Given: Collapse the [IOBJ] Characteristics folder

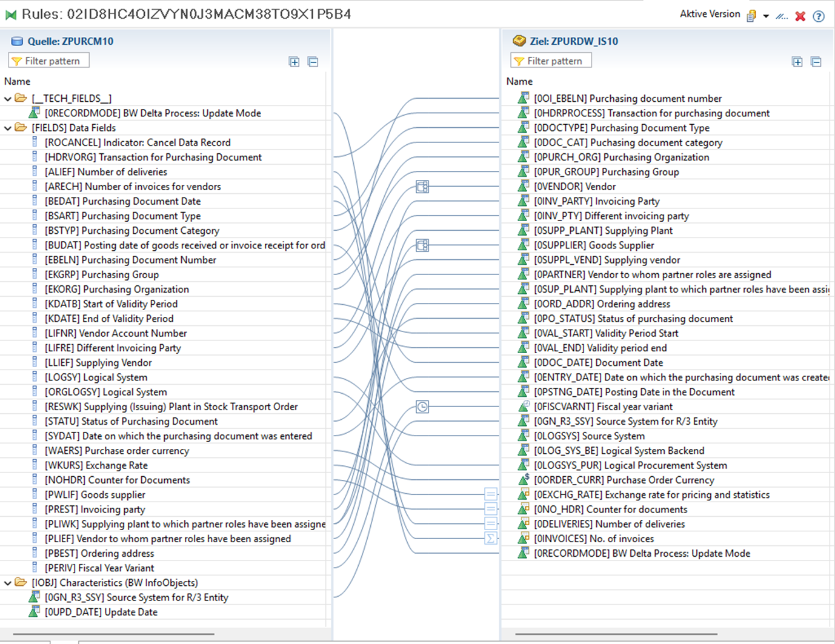Looking at the screenshot, I should click(8, 583).
